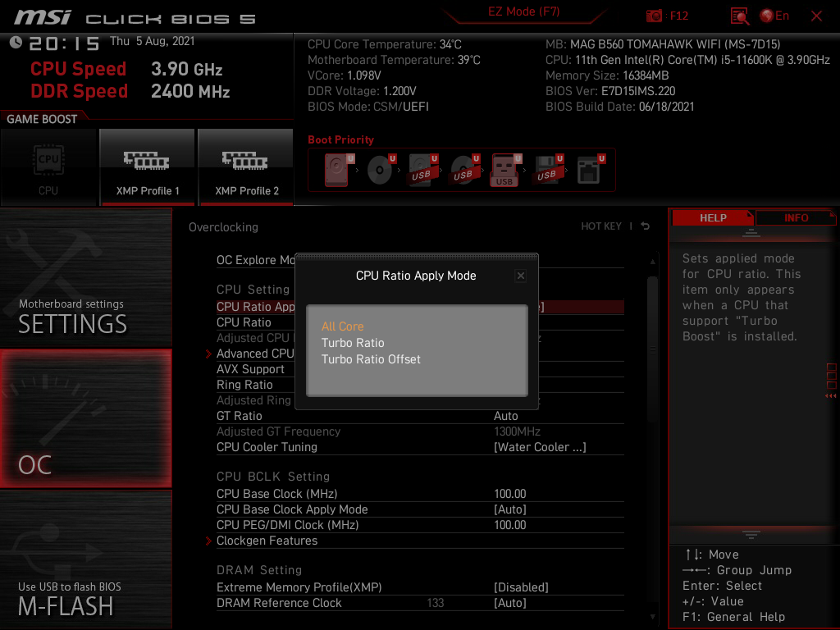Screen dimensions: 840x630
Task: Choose Turbo Ratio Offset option
Action: [x=371, y=359]
